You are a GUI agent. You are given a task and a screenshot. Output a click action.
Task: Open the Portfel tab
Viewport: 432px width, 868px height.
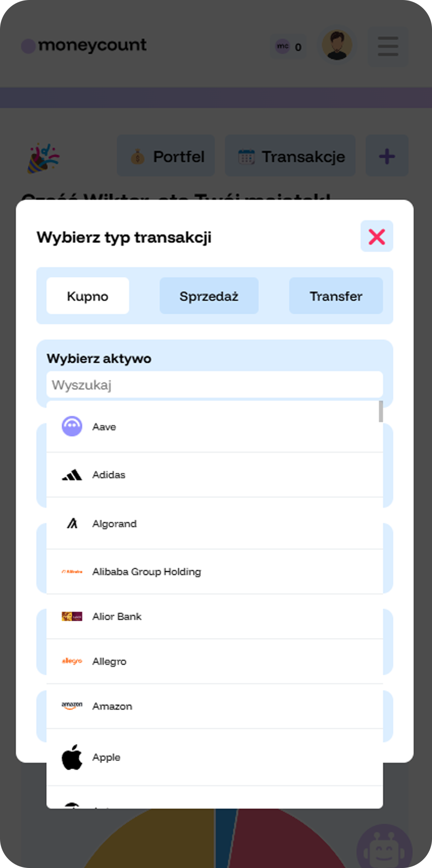166,156
